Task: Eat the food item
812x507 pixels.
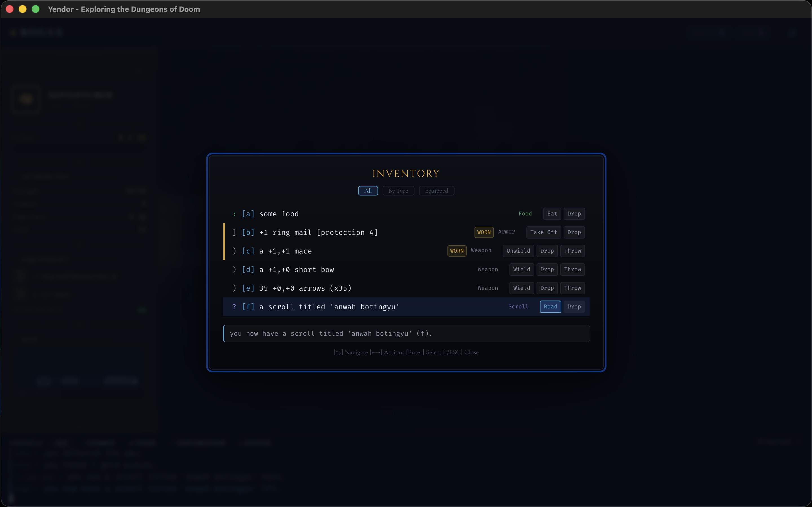Action: coord(552,214)
